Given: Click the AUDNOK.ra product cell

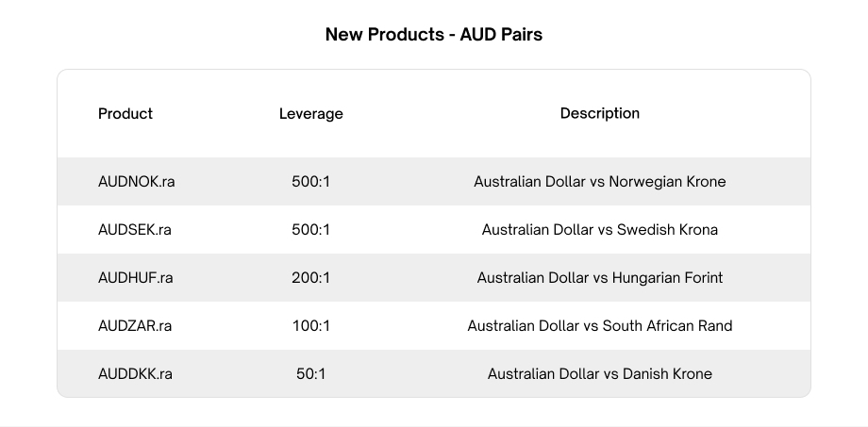Looking at the screenshot, I should tap(136, 182).
